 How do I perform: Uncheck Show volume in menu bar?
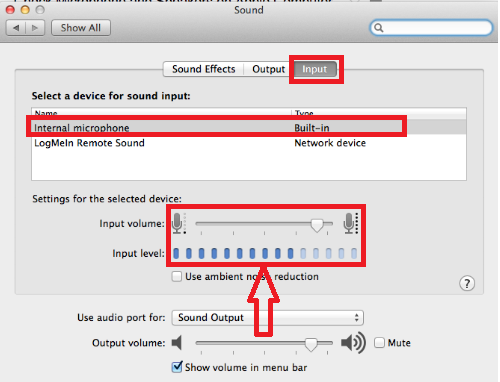[x=177, y=367]
